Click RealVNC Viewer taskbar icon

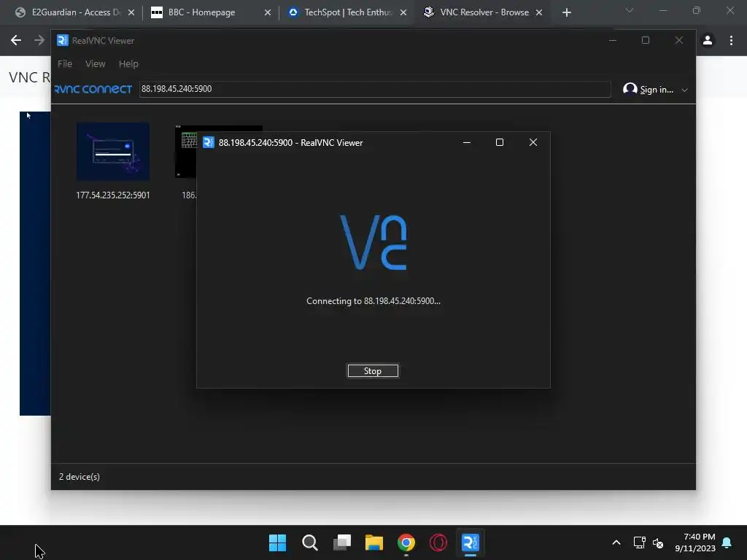click(x=471, y=542)
